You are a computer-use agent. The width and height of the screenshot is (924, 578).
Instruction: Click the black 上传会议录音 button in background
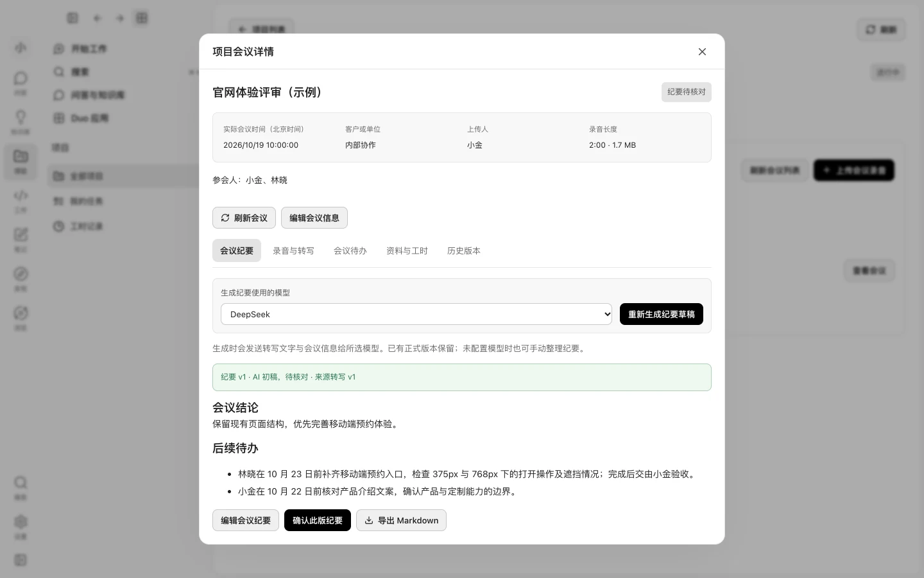pos(854,170)
